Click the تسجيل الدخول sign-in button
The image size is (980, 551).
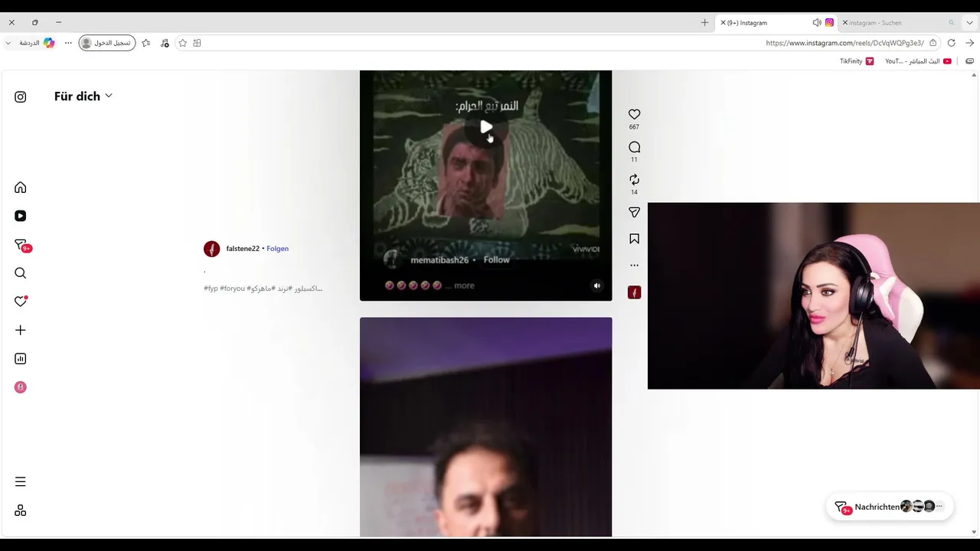pos(107,43)
